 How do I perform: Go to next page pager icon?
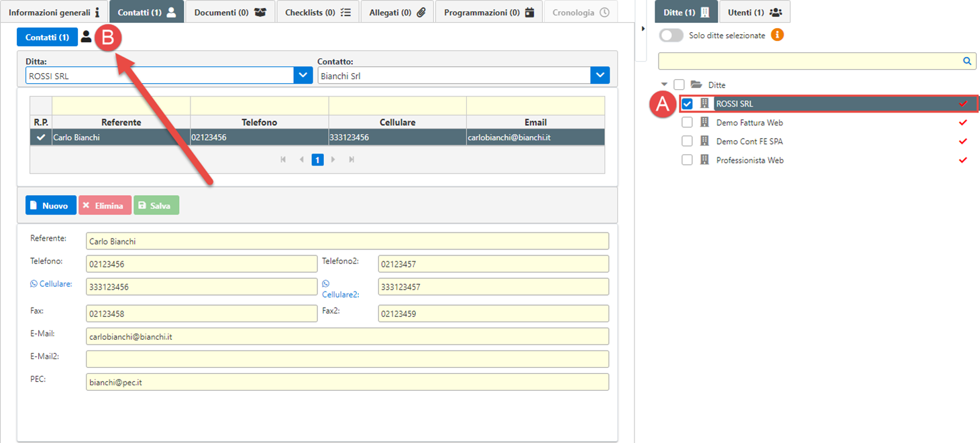[333, 160]
